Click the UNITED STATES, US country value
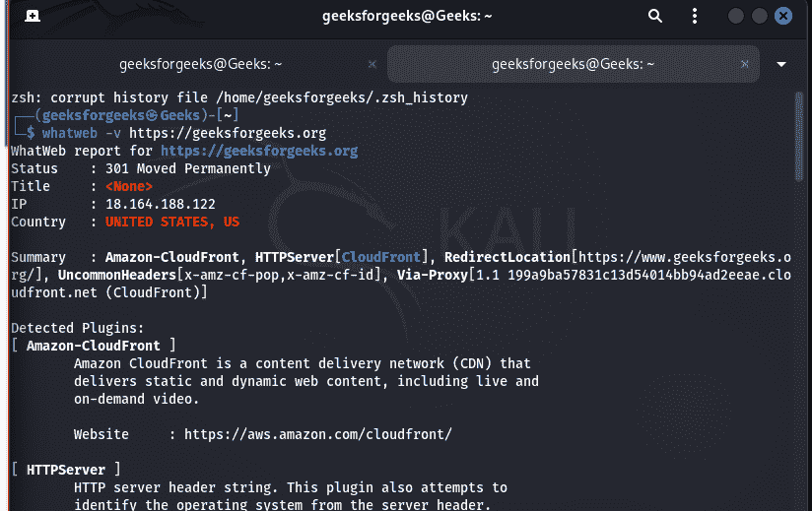Screen dimensions: 812x511 click(x=172, y=222)
